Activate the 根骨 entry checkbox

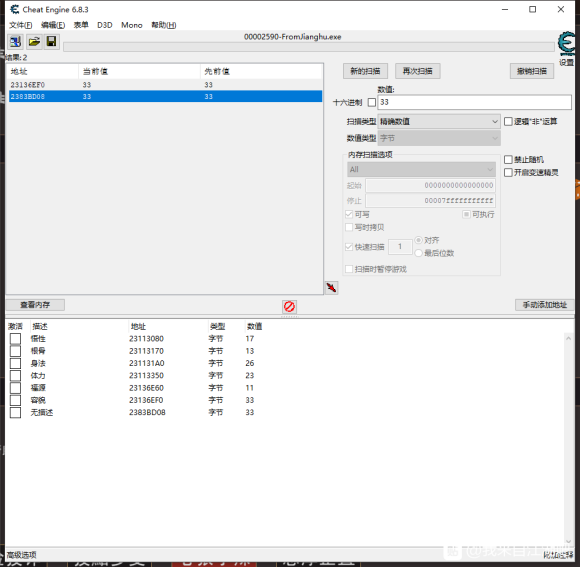pyautogui.click(x=15, y=351)
